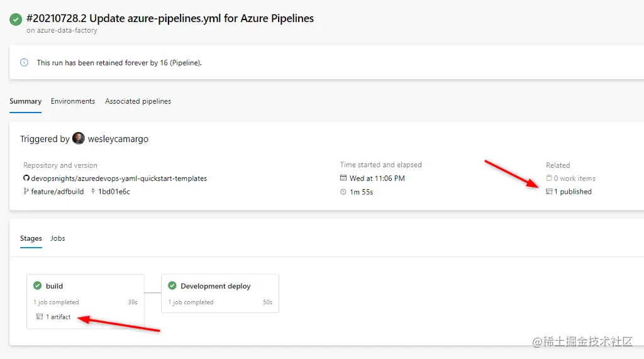The height and width of the screenshot is (359, 644).
Task: Select the Stages tab
Action: 31,238
